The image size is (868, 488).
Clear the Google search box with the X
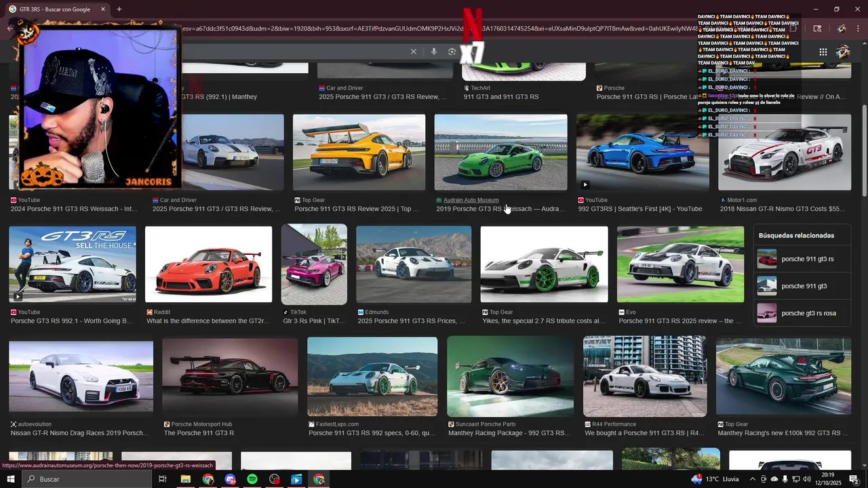(413, 52)
